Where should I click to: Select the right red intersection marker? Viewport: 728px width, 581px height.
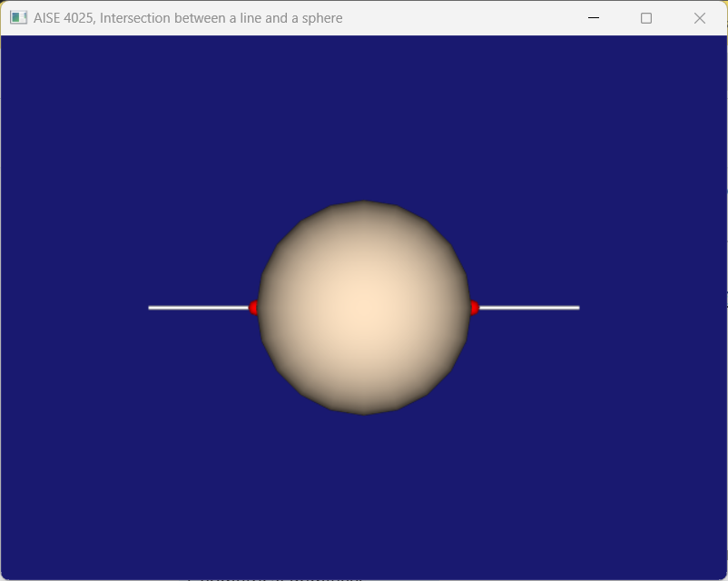coord(475,308)
